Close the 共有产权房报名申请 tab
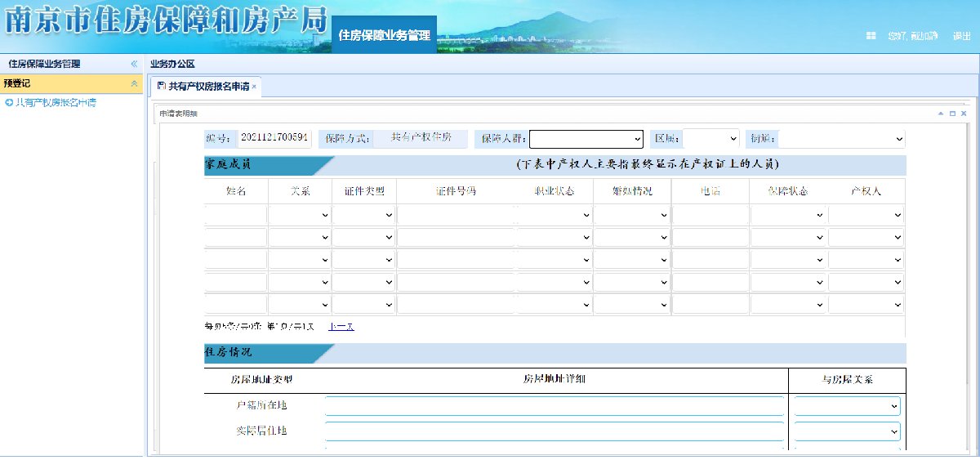Viewport: 980px width, 460px height. 254,87
